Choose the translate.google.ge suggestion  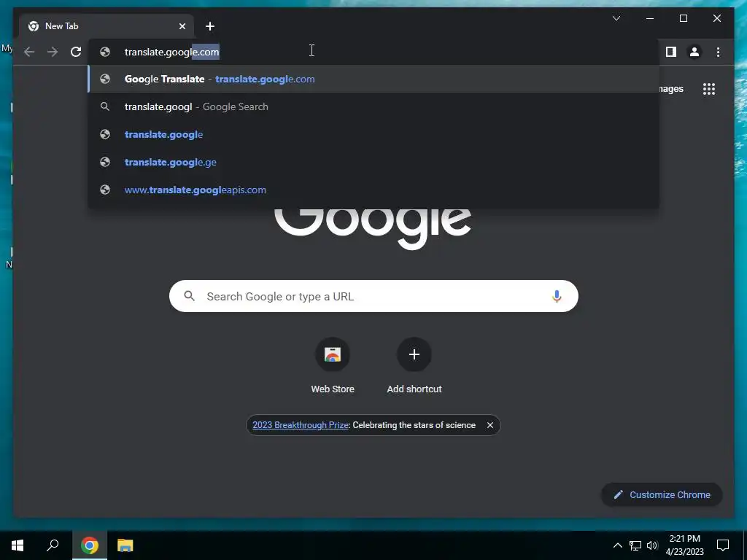pos(373,162)
